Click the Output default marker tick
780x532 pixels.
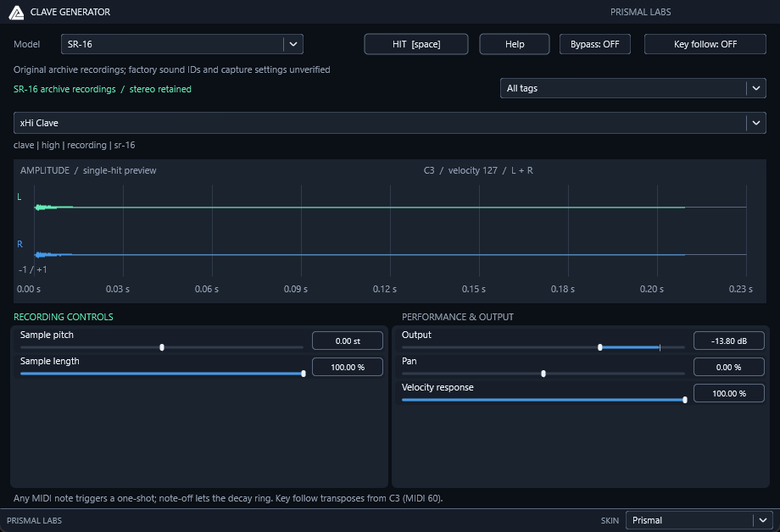pos(660,347)
